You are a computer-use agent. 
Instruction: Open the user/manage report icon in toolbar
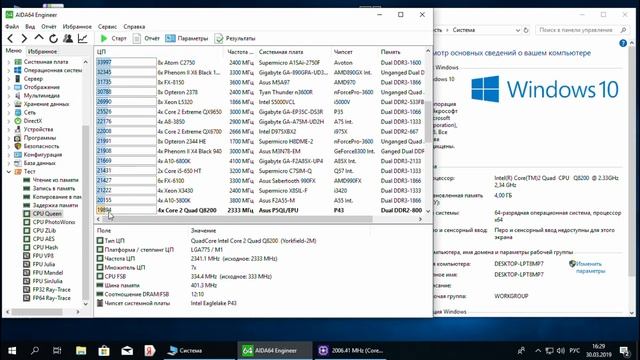point(68,38)
